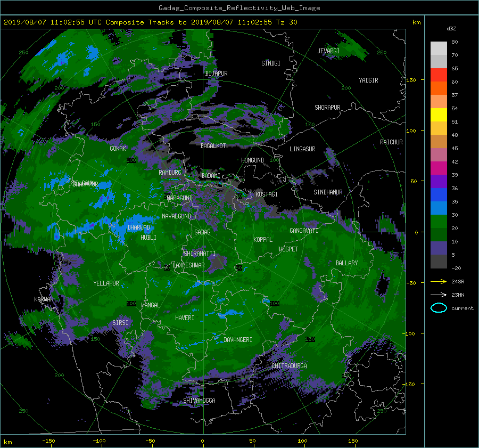
Task: Click the RAMDURG city label
Action: point(170,173)
